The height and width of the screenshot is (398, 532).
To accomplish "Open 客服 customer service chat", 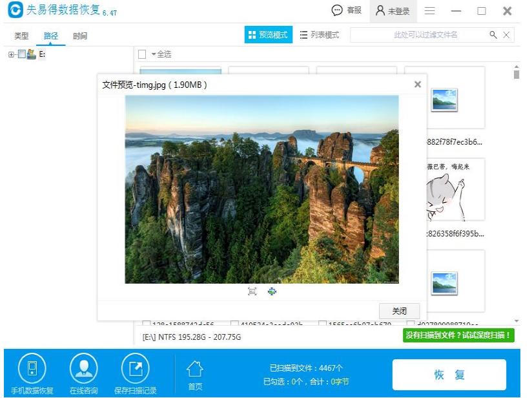I will click(346, 11).
